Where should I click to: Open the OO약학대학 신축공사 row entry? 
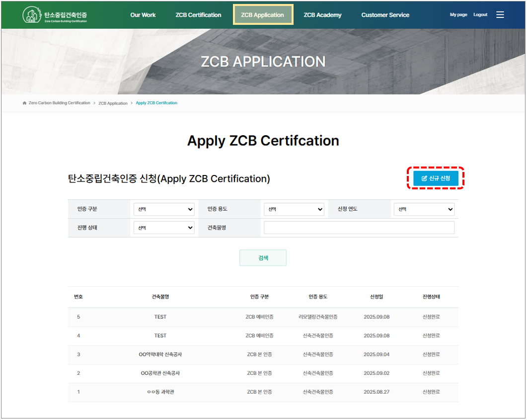click(160, 354)
